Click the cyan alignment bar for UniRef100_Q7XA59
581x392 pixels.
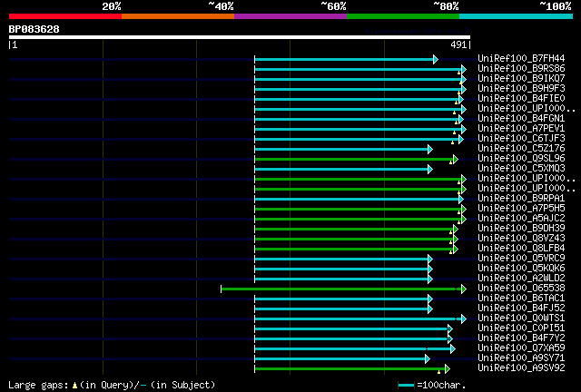click(x=355, y=349)
